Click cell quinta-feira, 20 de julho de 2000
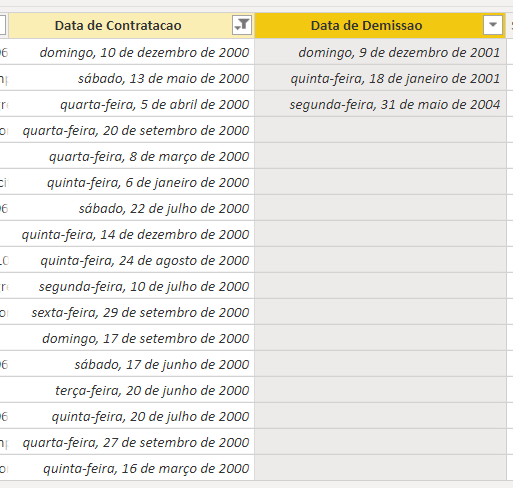The image size is (513, 488). coord(131,416)
